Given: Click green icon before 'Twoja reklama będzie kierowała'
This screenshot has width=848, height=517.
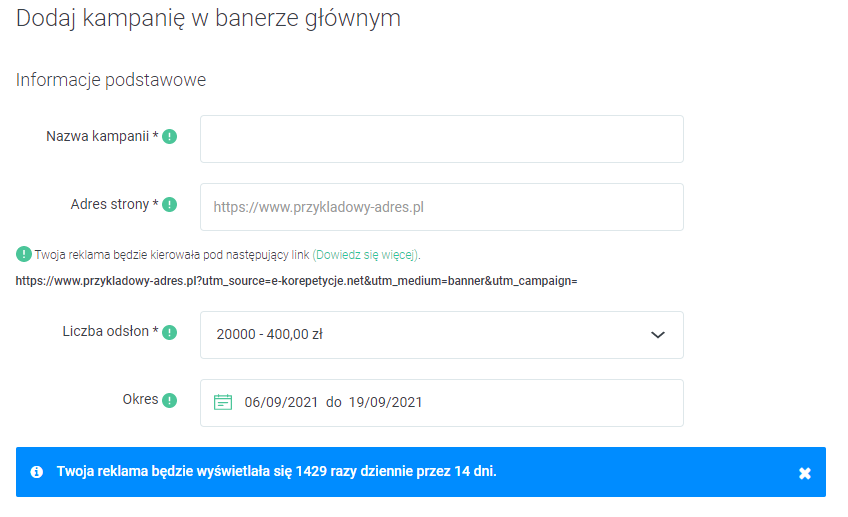Looking at the screenshot, I should coord(23,254).
